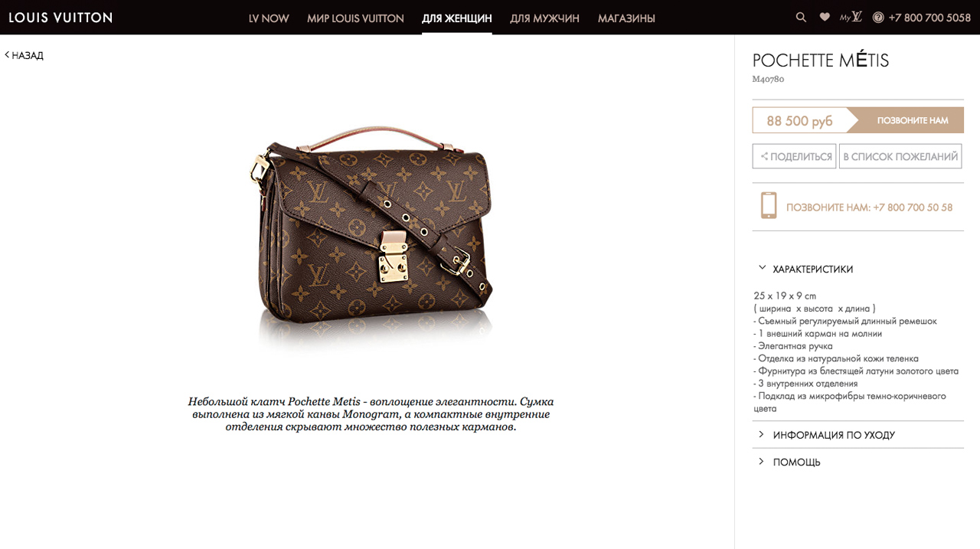Add bag В СПИСОК ПОЖЕЛАНИЙ

tap(900, 156)
